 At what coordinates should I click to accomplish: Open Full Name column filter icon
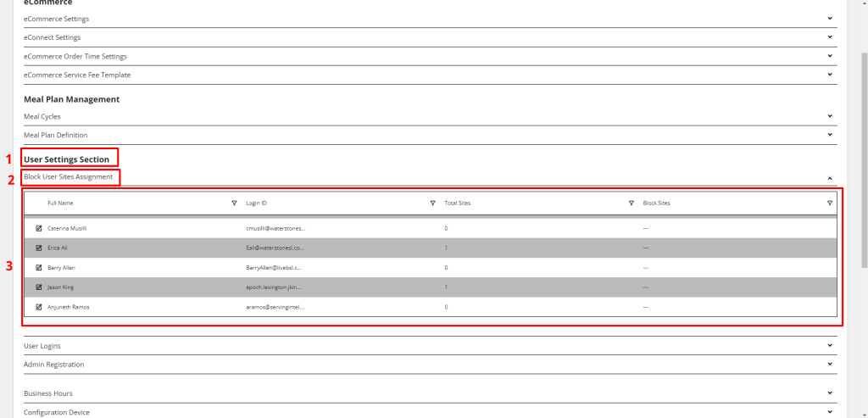click(234, 203)
